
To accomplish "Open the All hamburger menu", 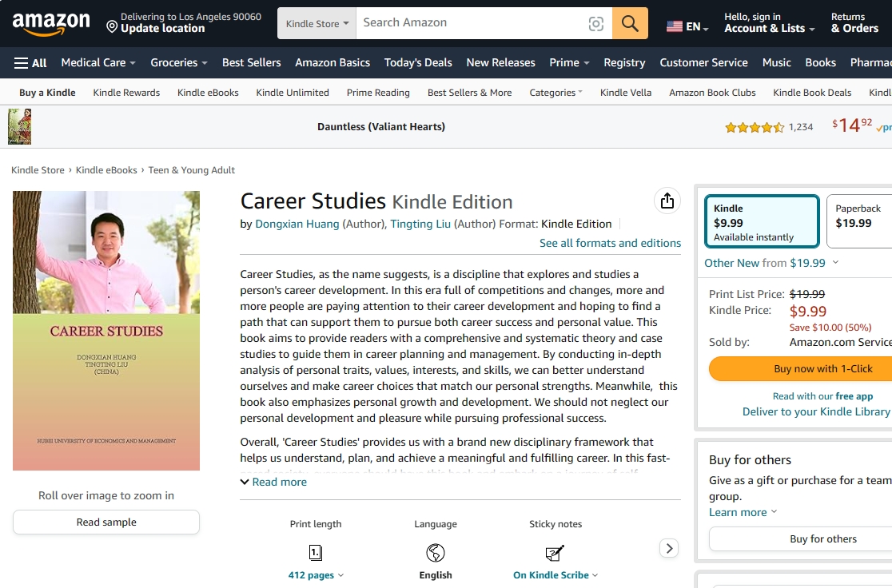I will (30, 62).
